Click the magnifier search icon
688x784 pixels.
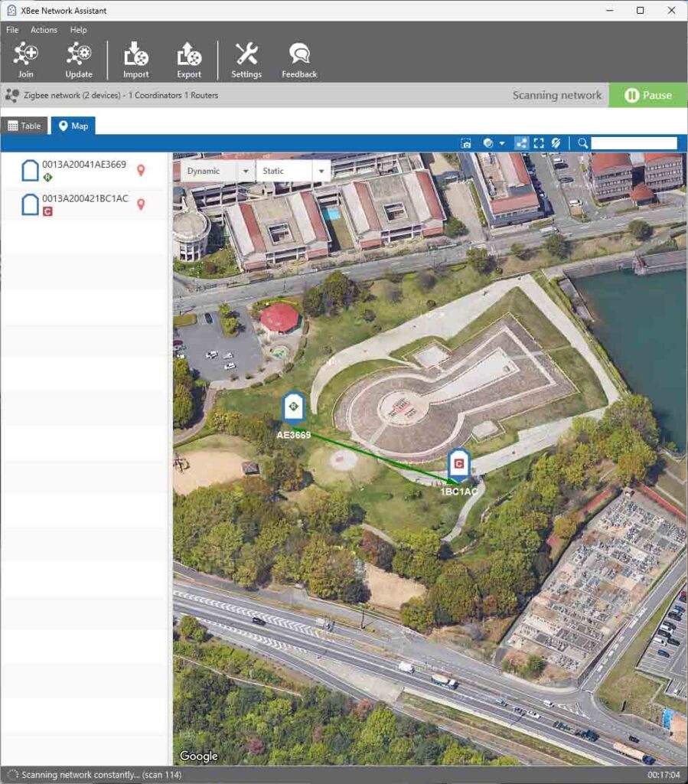click(x=582, y=143)
